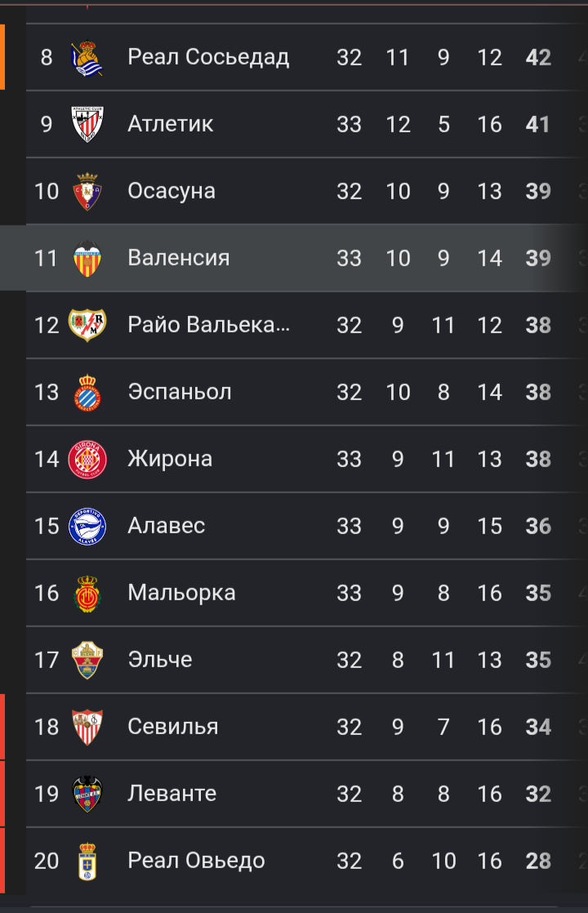Tap the Реал Овьедо team name
Viewport: 588px width, 913px height.
(196, 861)
